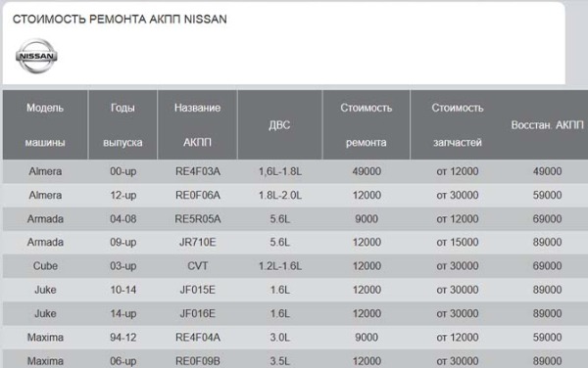The width and height of the screenshot is (588, 368).
Task: Click the ДВС column header
Action: point(279,124)
